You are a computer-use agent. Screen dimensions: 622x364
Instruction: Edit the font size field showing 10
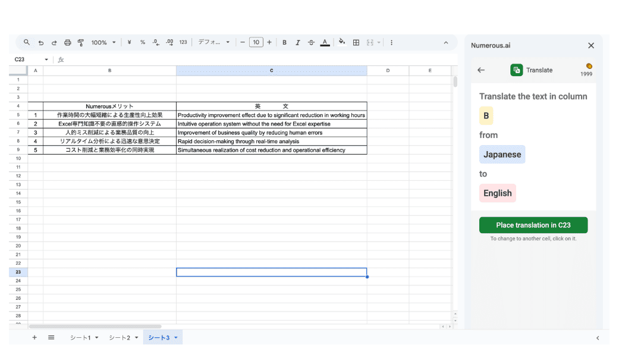256,42
